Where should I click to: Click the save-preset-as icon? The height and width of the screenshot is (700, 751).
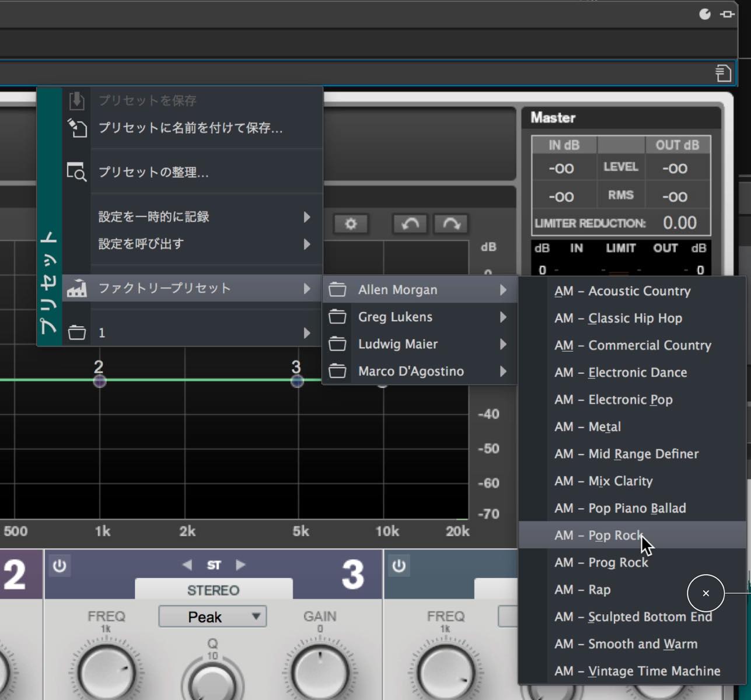pos(77,128)
